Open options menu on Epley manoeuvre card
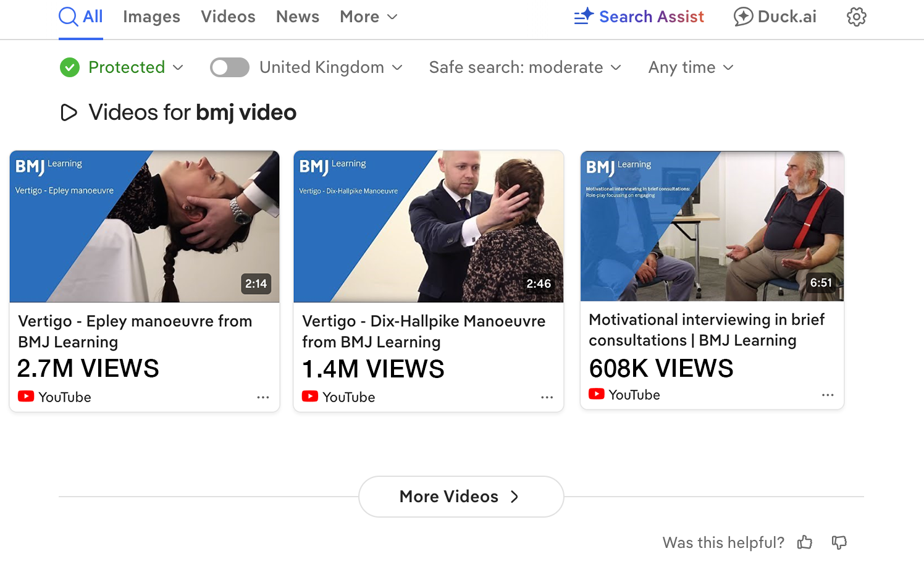 pos(263,397)
